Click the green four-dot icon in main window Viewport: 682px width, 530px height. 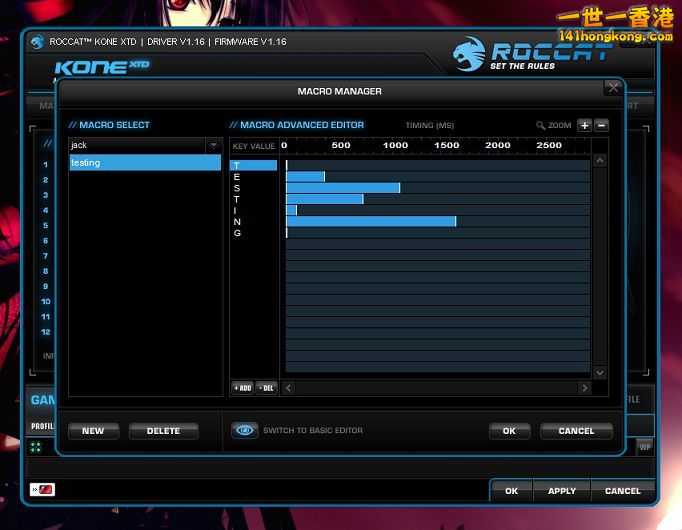[x=36, y=447]
